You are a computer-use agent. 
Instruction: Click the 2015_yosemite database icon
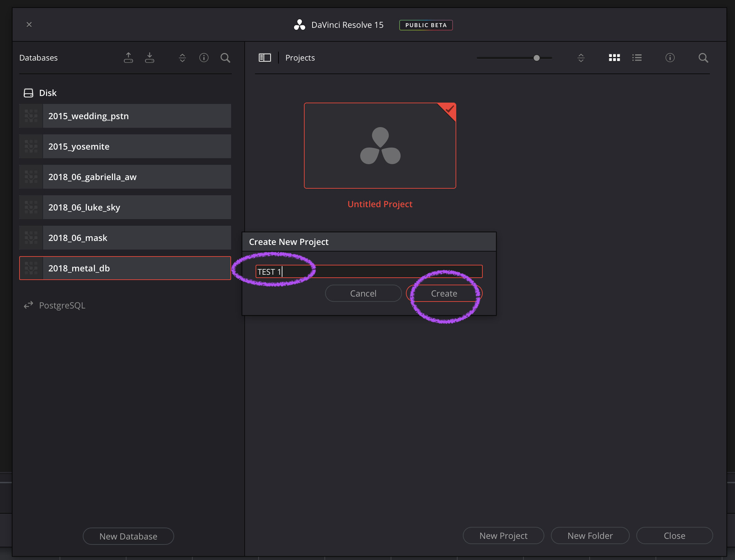[31, 146]
